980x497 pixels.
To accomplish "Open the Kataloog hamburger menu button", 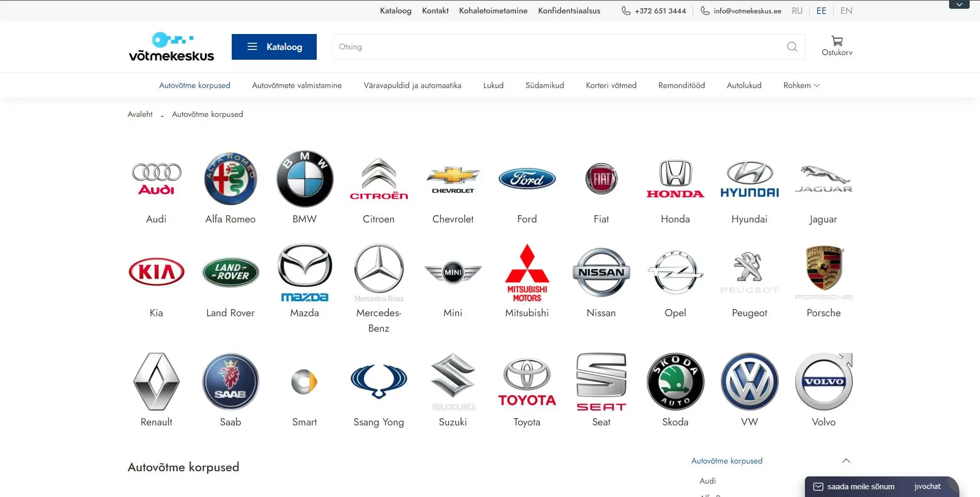I will (x=274, y=47).
